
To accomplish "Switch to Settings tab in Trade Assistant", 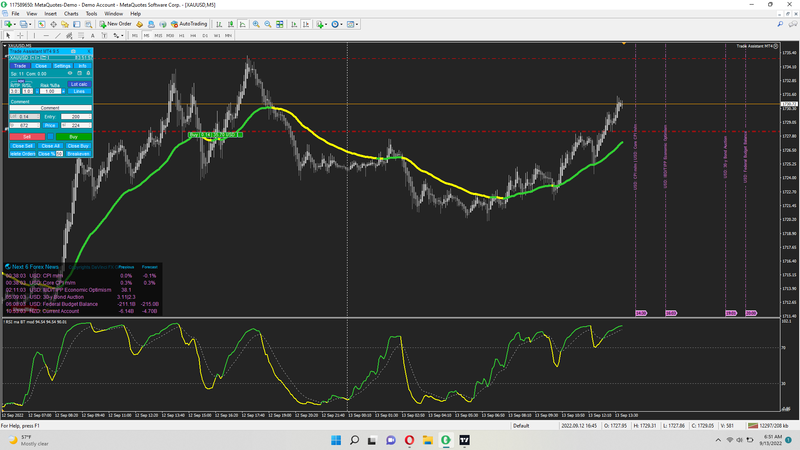I will pyautogui.click(x=62, y=65).
